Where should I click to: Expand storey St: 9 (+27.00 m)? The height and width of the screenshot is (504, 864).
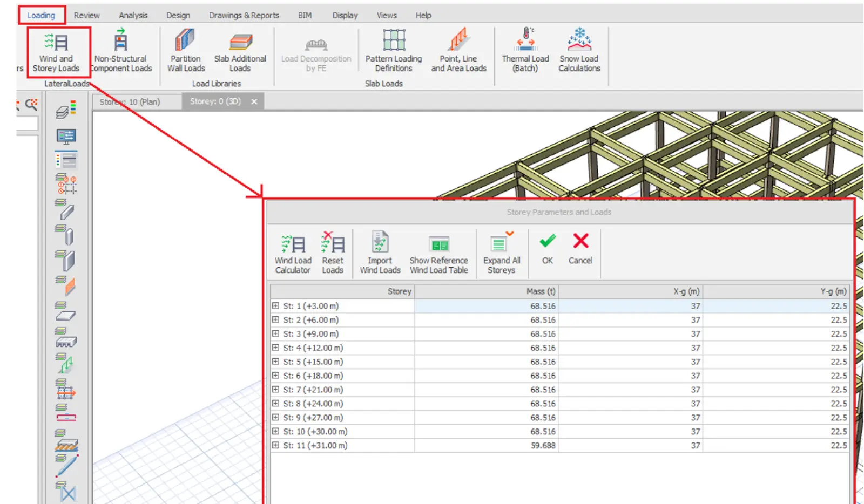coord(276,418)
